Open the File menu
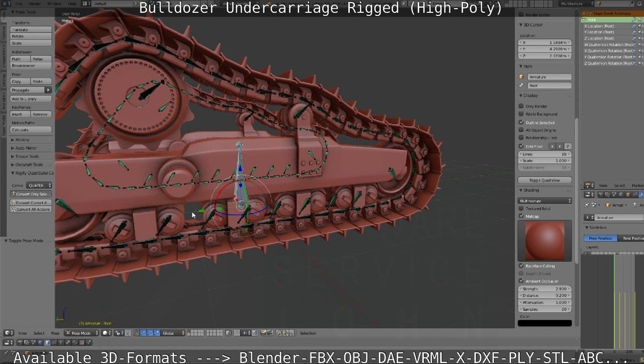 18,4
